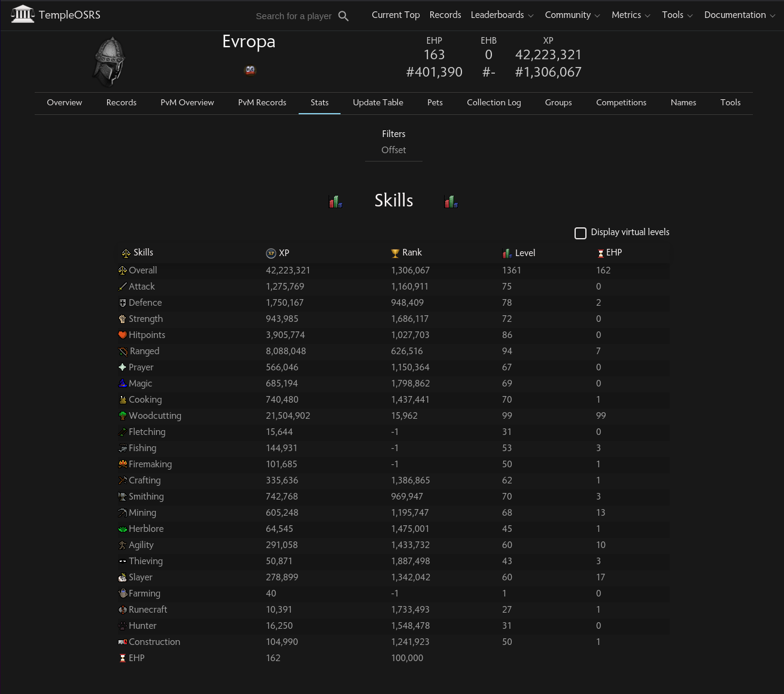Click the Mining pickaxe icon
The height and width of the screenshot is (694, 784).
(123, 513)
